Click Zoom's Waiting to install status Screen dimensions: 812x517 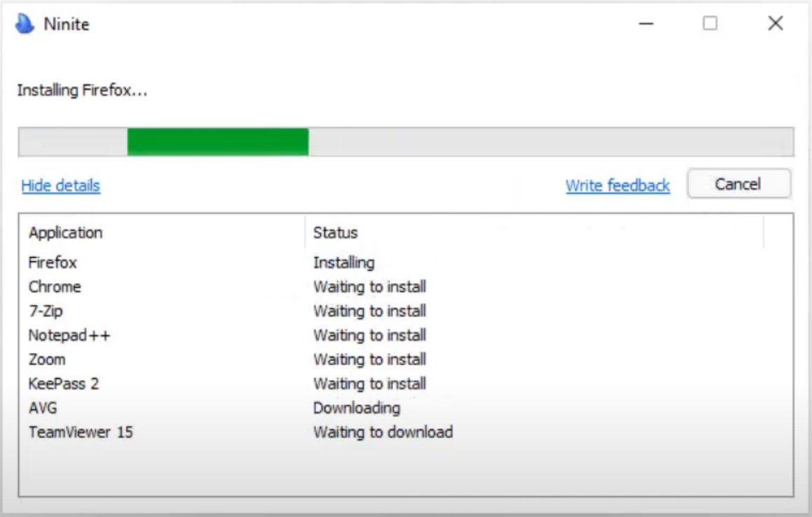pyautogui.click(x=370, y=360)
